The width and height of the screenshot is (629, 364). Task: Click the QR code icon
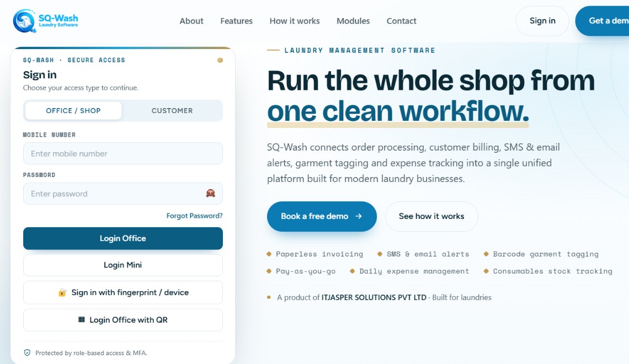(82, 319)
